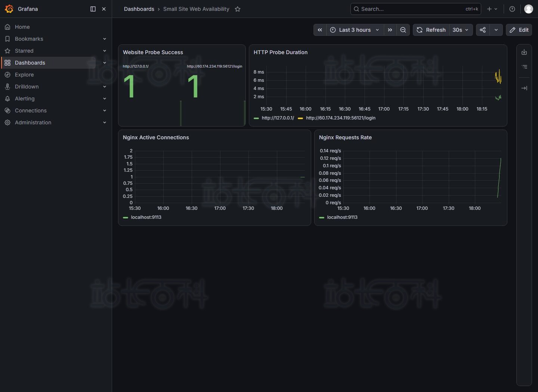Toggle http://127.0.0.1/ series in legend
Viewport: 538px width, 392px height.
278,118
